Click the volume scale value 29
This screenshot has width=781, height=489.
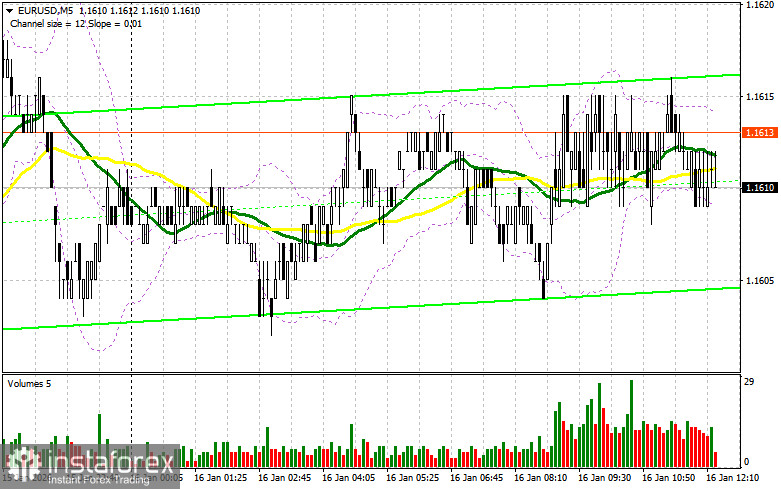pyautogui.click(x=749, y=382)
